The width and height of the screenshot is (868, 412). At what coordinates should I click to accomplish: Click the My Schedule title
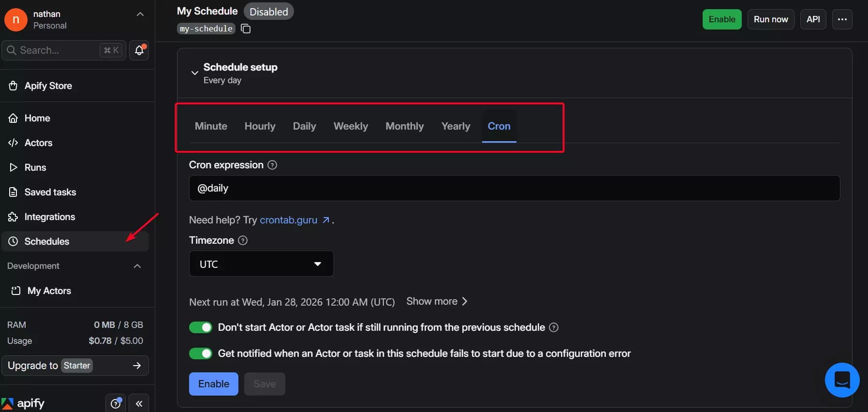point(207,11)
